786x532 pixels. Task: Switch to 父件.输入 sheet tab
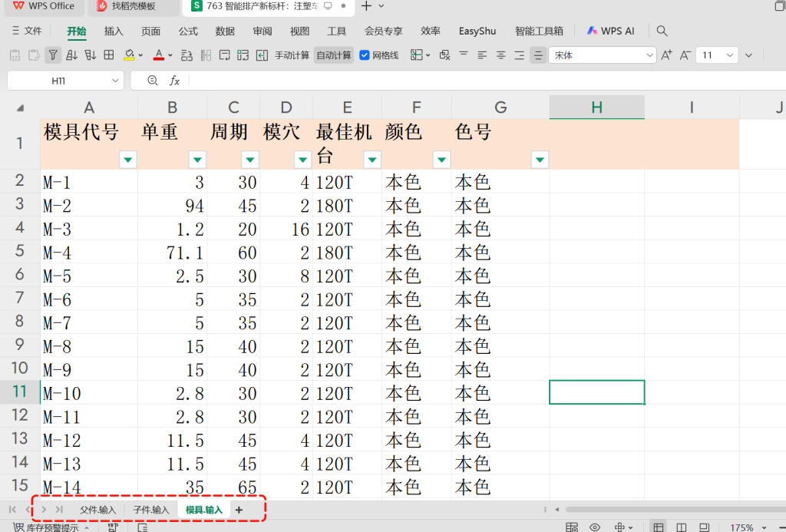97,510
